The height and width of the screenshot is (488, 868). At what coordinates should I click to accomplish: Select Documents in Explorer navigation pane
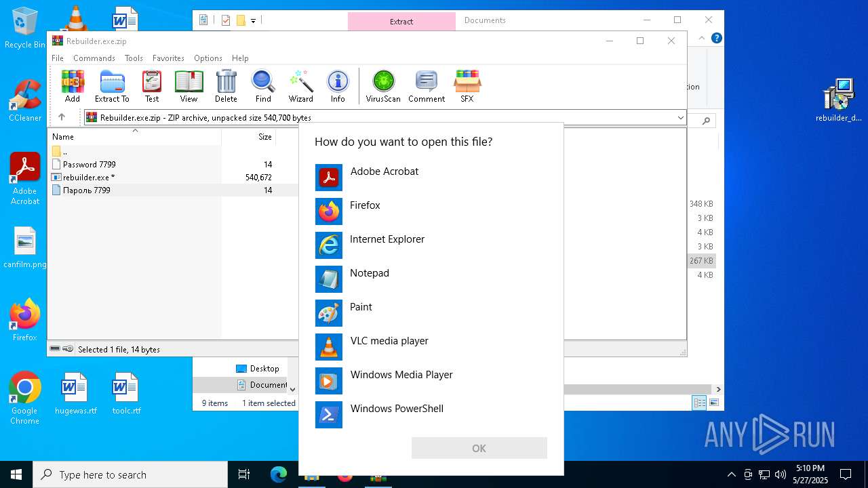coord(262,384)
